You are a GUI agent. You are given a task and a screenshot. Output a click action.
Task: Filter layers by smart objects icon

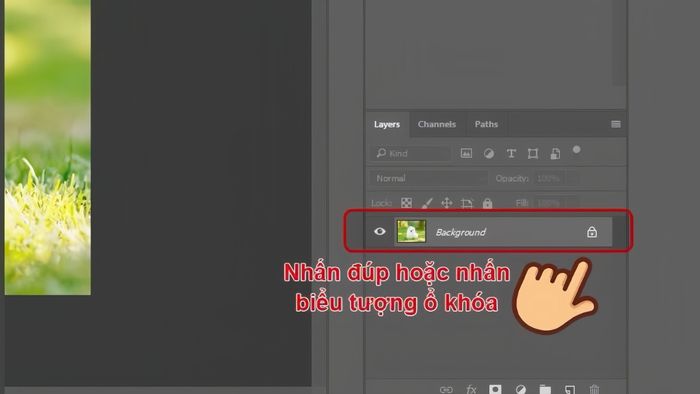[555, 153]
